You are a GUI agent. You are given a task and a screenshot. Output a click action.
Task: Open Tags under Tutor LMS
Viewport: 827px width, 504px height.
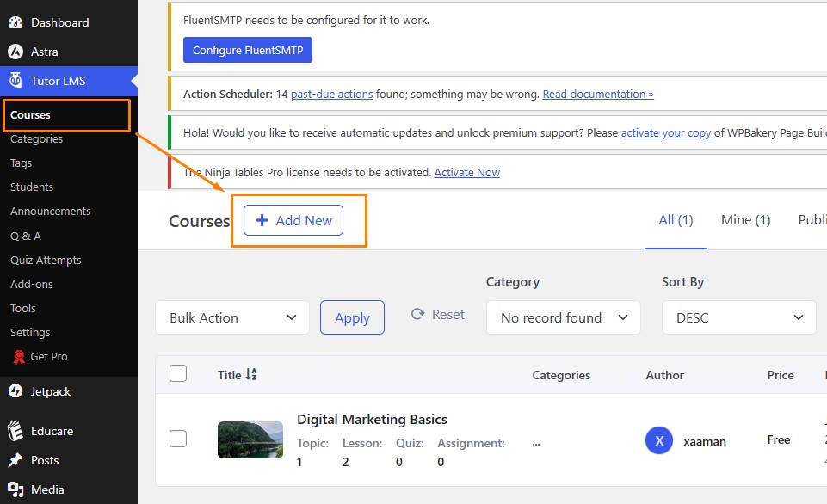[x=22, y=163]
